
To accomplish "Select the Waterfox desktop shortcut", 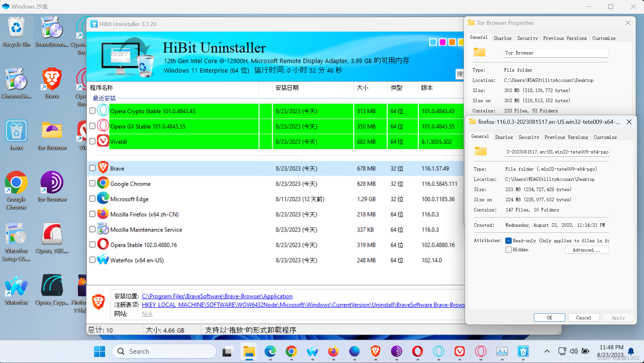I will click(x=16, y=290).
